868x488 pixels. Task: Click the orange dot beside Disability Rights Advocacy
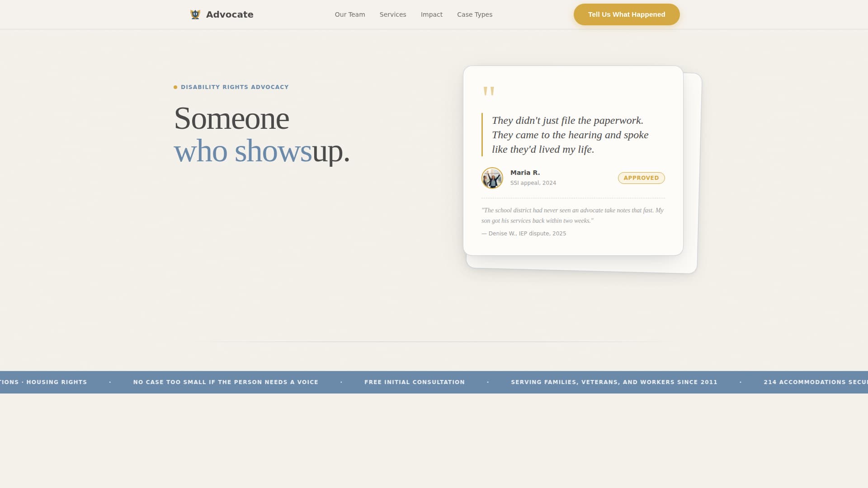175,87
